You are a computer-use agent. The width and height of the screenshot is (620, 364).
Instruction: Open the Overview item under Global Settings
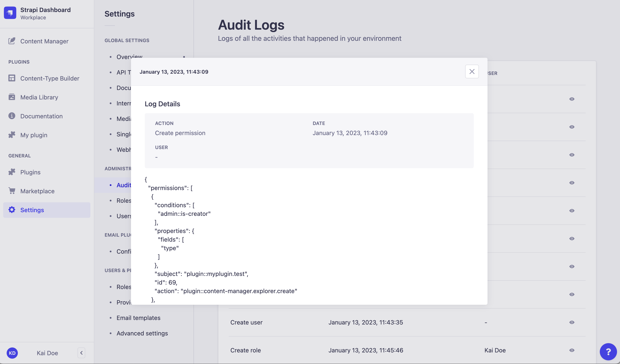click(129, 57)
